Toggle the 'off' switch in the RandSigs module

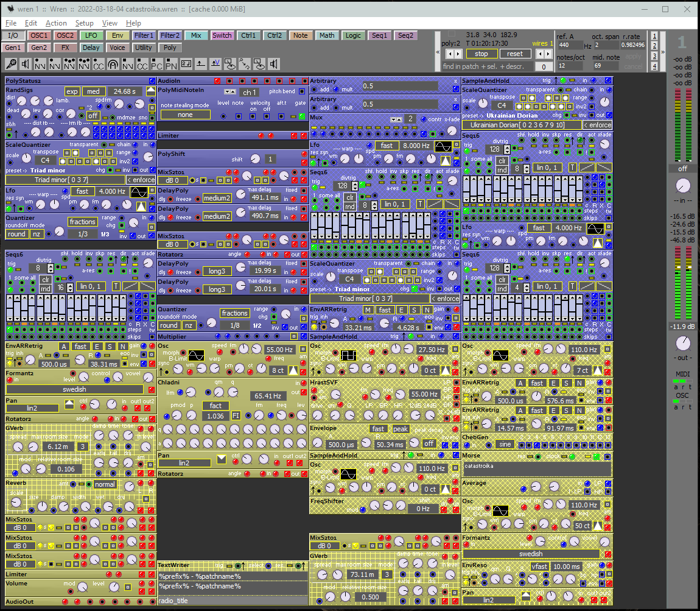click(93, 115)
